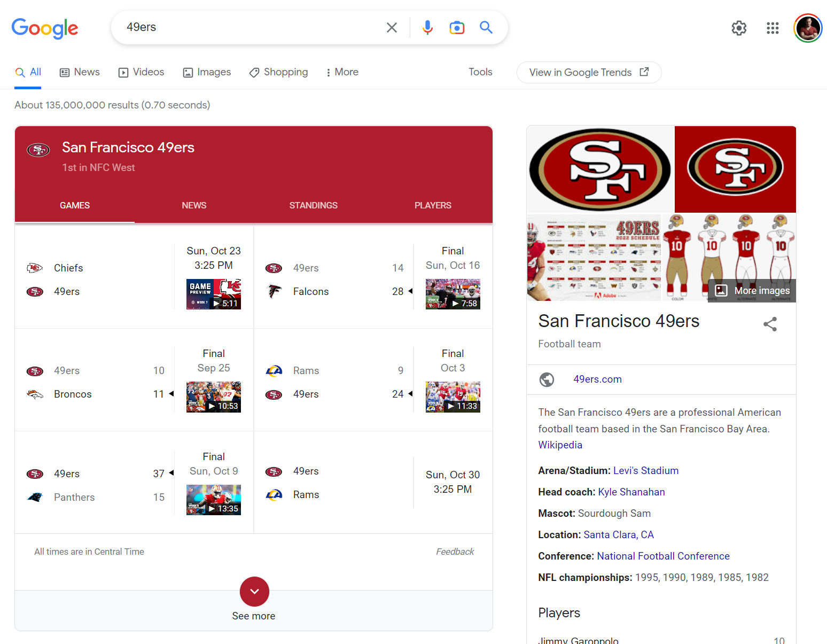This screenshot has width=827, height=644.
Task: Open the Sun, Oct 30 49ers vs Rams game
Action: 373,483
